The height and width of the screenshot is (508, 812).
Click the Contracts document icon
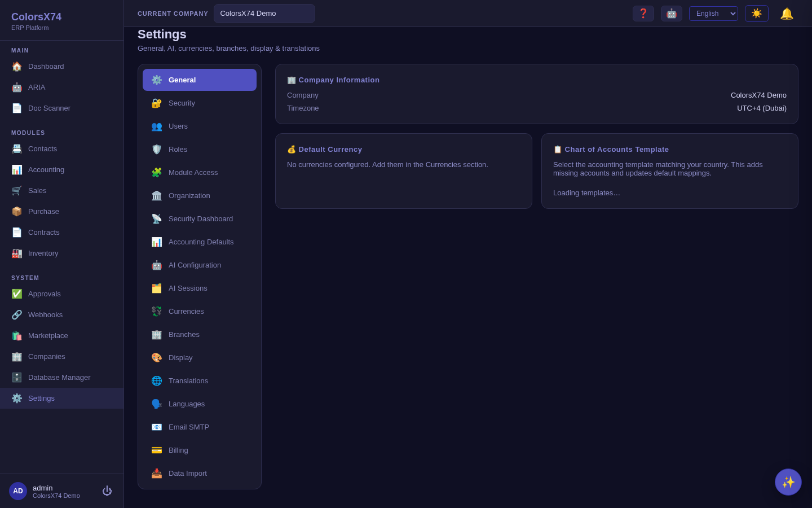pos(17,233)
